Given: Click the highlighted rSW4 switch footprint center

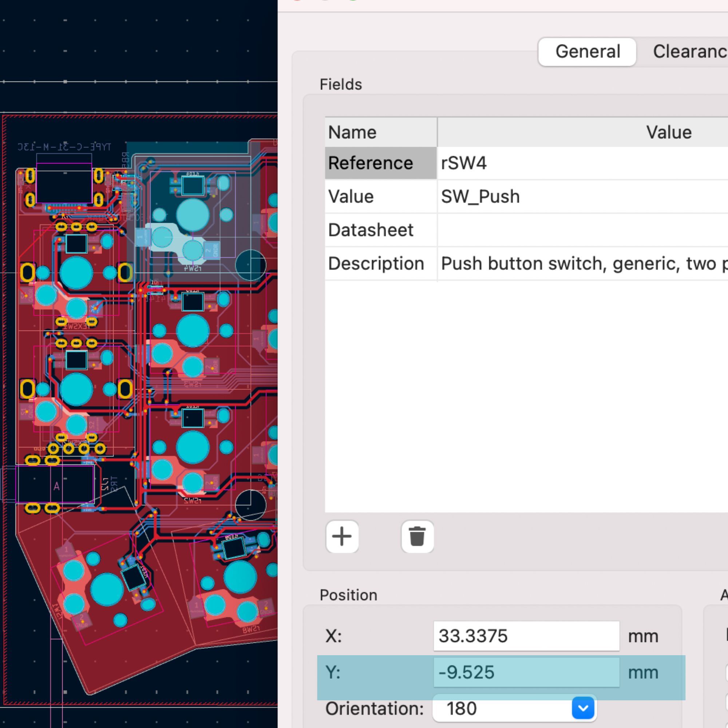Looking at the screenshot, I should coord(193,214).
